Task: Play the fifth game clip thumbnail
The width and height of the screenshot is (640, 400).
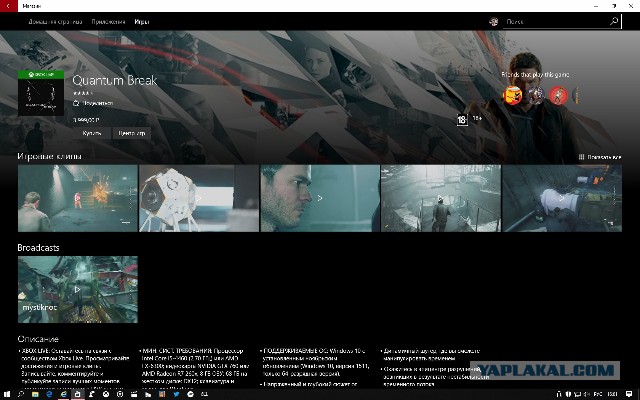Action: [562, 198]
